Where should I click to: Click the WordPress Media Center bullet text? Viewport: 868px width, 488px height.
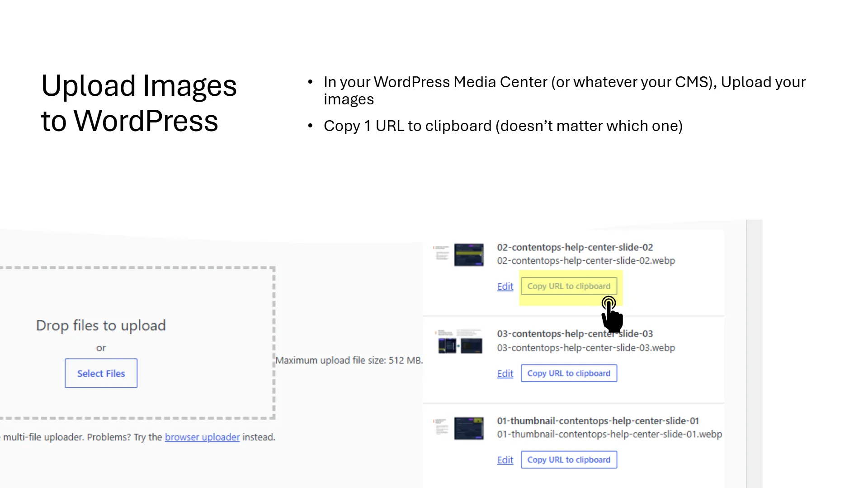pos(565,90)
